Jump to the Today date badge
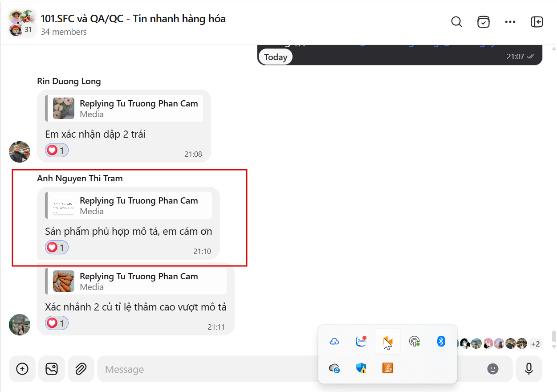The width and height of the screenshot is (557, 392). pyautogui.click(x=276, y=57)
